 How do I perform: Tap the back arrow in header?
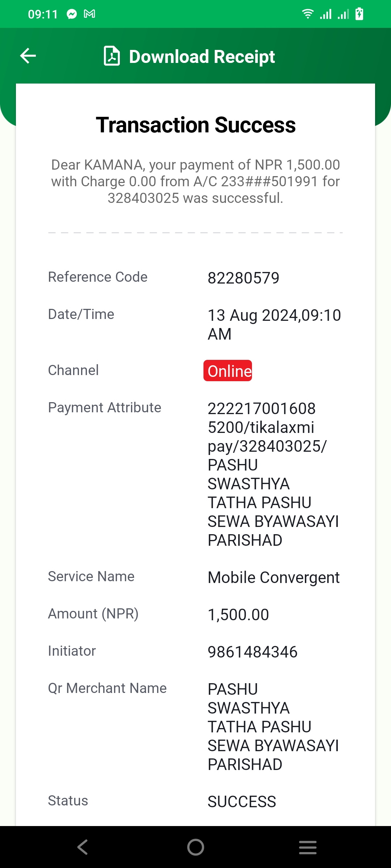tap(28, 56)
